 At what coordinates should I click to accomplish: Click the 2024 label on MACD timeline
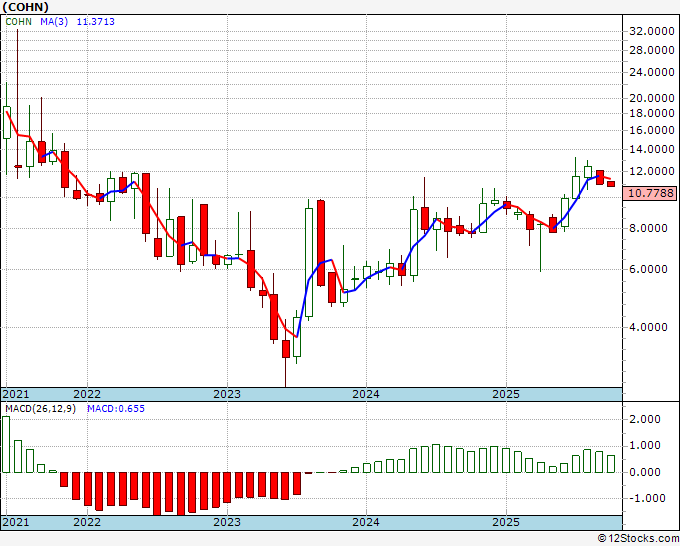[x=366, y=522]
